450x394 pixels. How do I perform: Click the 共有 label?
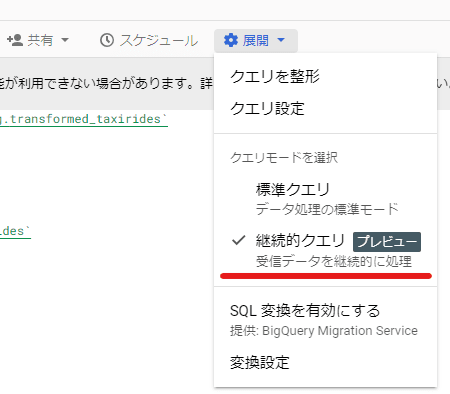(40, 40)
